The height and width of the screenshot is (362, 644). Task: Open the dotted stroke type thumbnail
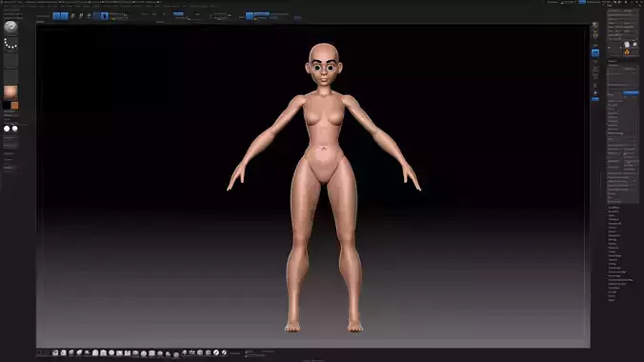[10, 44]
